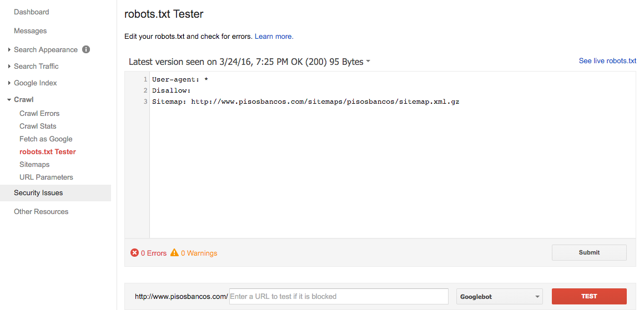This screenshot has width=644, height=310.
Task: Open the Googlebot user-agent dropdown
Action: coord(499,297)
